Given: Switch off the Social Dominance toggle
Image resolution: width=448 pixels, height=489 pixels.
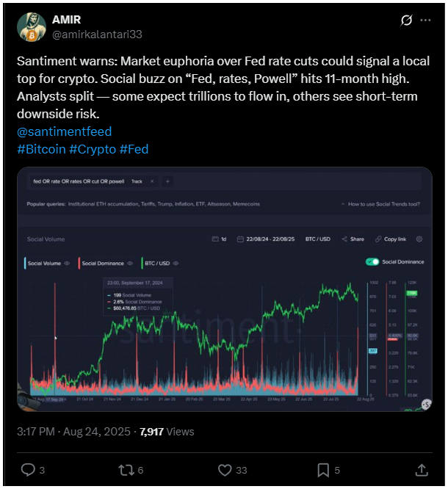Looking at the screenshot, I should tap(372, 261).
